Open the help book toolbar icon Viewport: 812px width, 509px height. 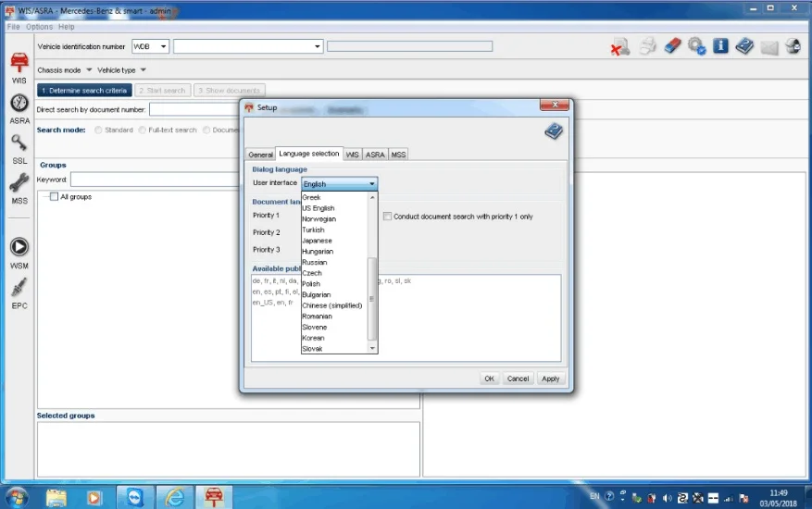pos(744,46)
